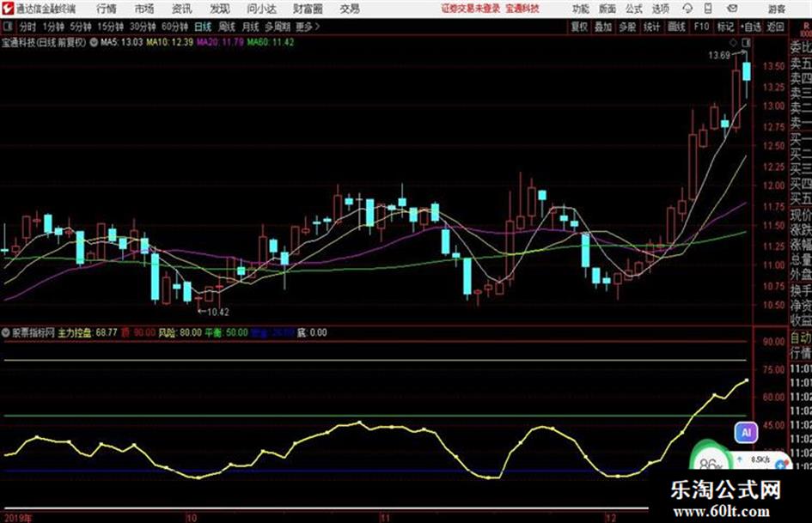
Task: Click the 平衡: 50.00 indicator label
Action: (226, 332)
